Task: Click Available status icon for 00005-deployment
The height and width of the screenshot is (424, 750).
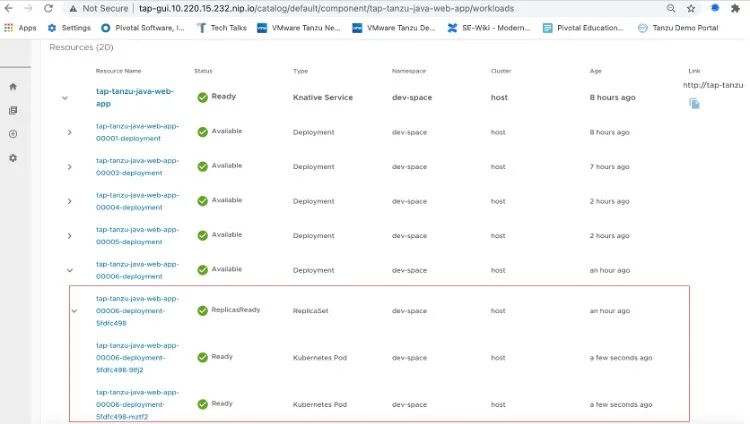Action: click(203, 235)
